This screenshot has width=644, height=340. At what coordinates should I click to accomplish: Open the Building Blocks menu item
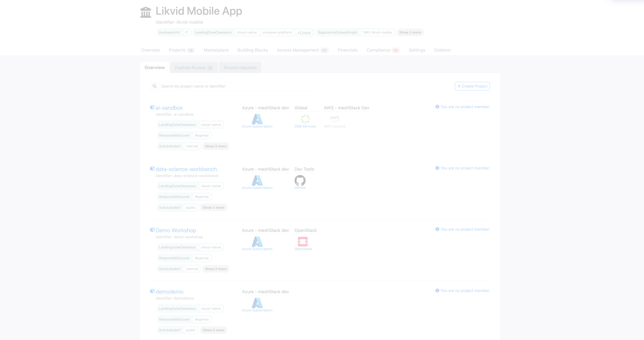click(252, 50)
